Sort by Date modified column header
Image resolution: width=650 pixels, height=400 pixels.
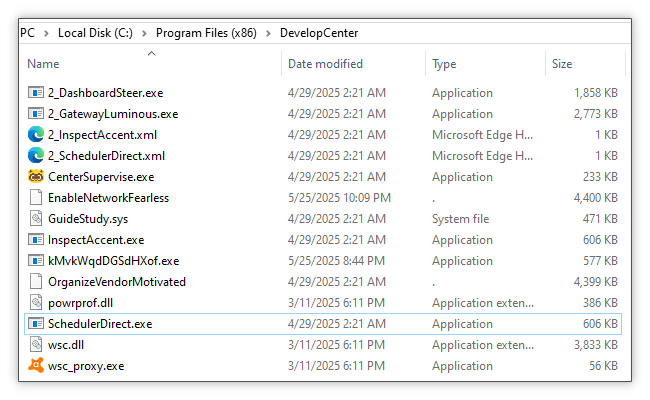pos(325,64)
